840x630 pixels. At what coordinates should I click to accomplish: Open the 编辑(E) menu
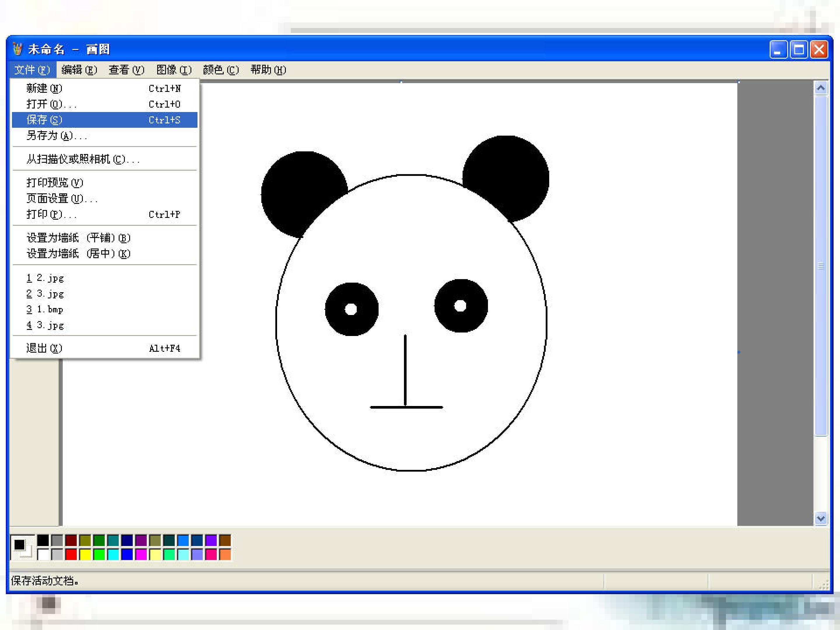click(79, 70)
